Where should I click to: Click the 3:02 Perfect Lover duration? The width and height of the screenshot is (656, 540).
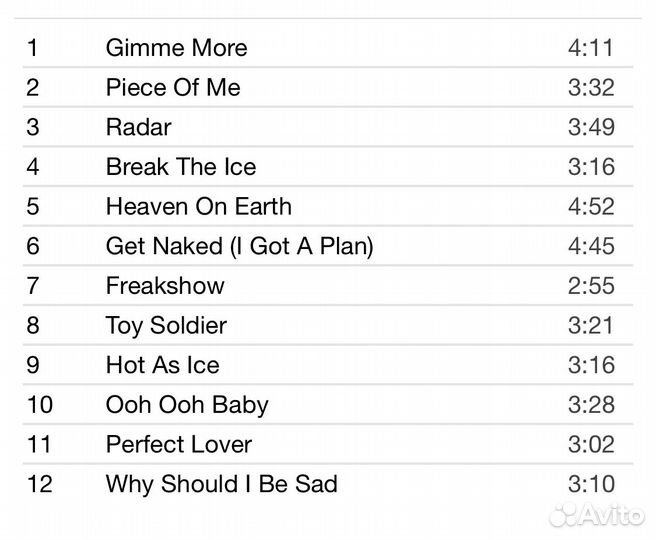tap(590, 445)
